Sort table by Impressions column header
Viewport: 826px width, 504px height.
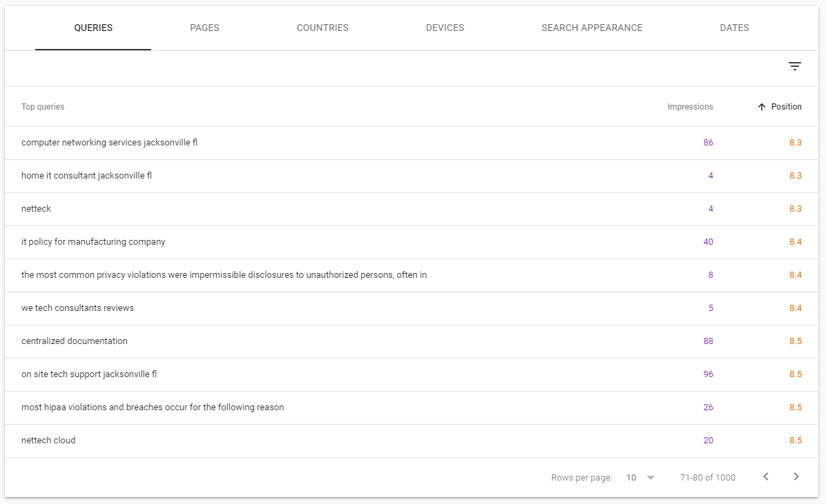point(690,107)
